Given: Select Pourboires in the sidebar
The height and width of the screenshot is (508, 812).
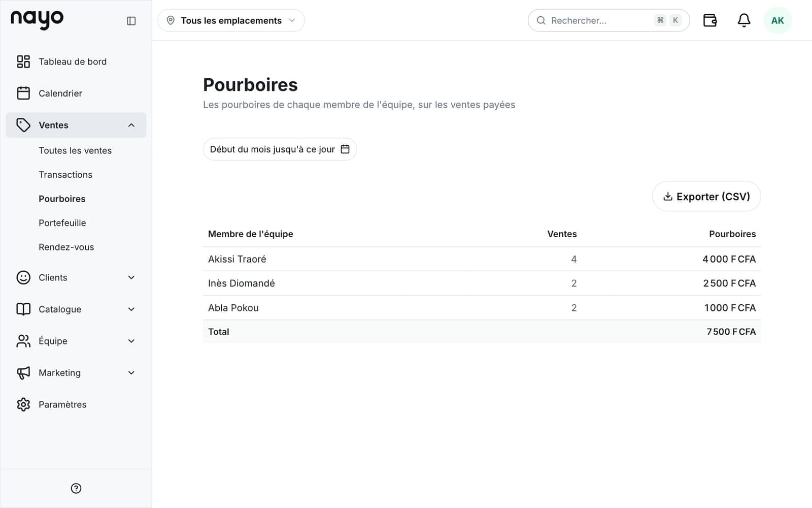Looking at the screenshot, I should click(62, 199).
